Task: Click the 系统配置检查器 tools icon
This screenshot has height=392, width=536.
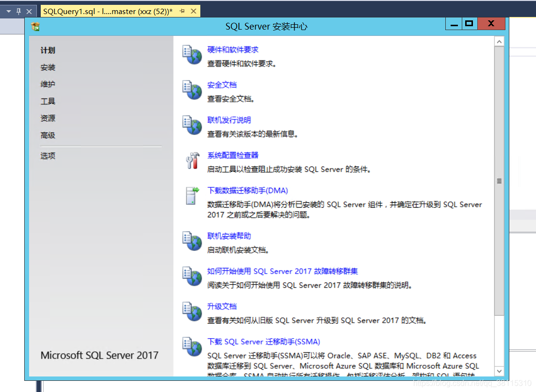Action: pyautogui.click(x=193, y=161)
